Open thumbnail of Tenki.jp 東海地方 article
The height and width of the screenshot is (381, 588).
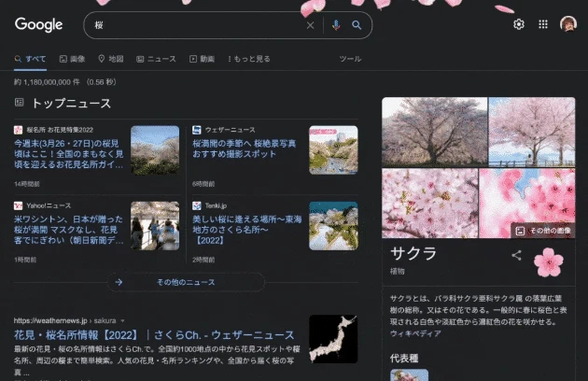click(333, 226)
